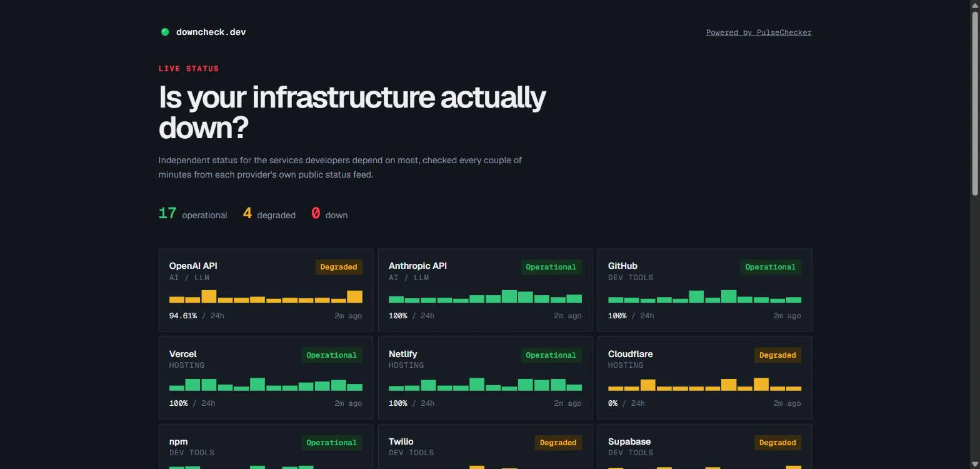Select the Twilio card title
980x469 pixels.
coord(401,441)
